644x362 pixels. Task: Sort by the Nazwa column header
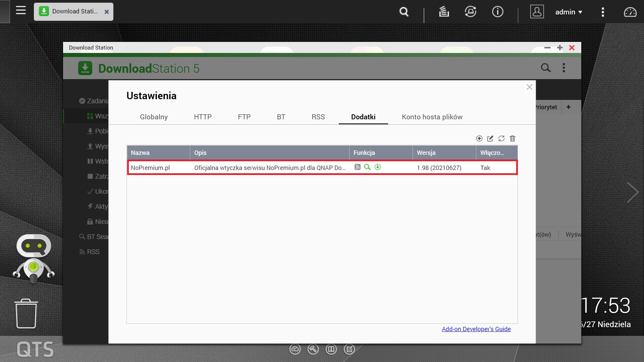pos(158,153)
